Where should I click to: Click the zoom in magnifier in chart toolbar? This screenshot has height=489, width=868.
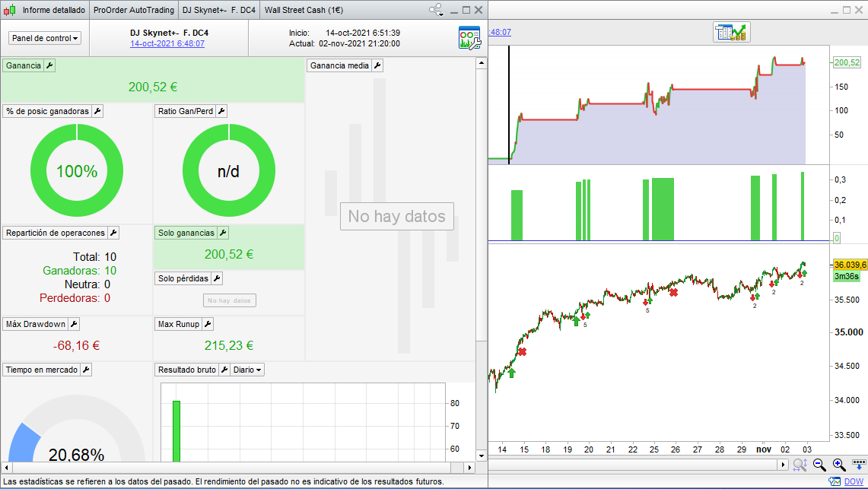tap(839, 465)
